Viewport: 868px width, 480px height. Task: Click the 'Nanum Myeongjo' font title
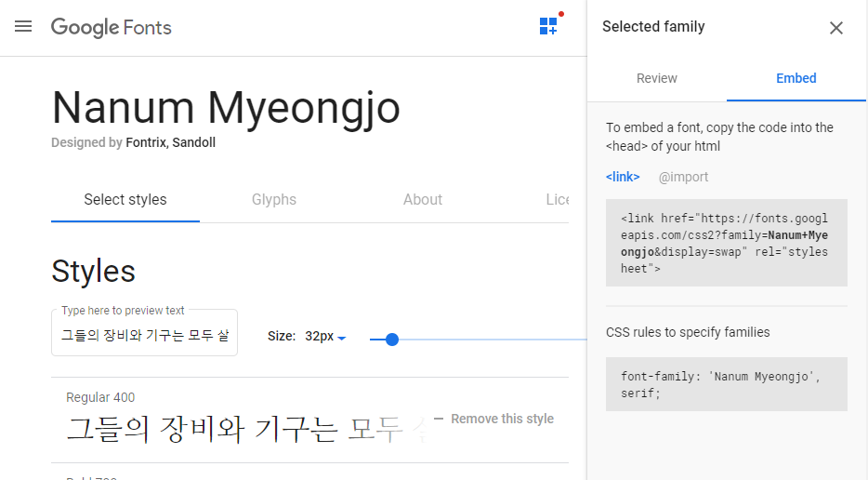226,108
